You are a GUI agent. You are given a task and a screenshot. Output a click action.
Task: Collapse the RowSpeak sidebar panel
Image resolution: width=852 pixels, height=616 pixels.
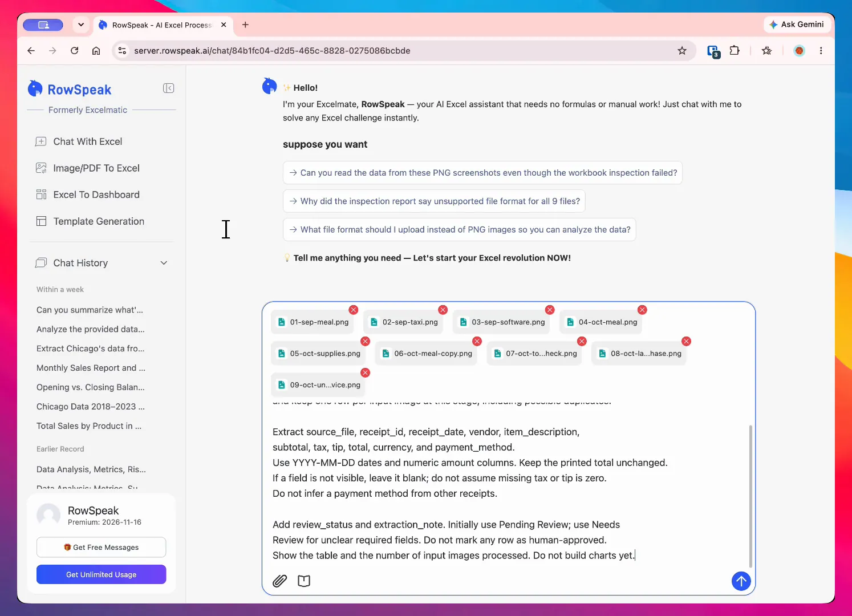click(168, 88)
